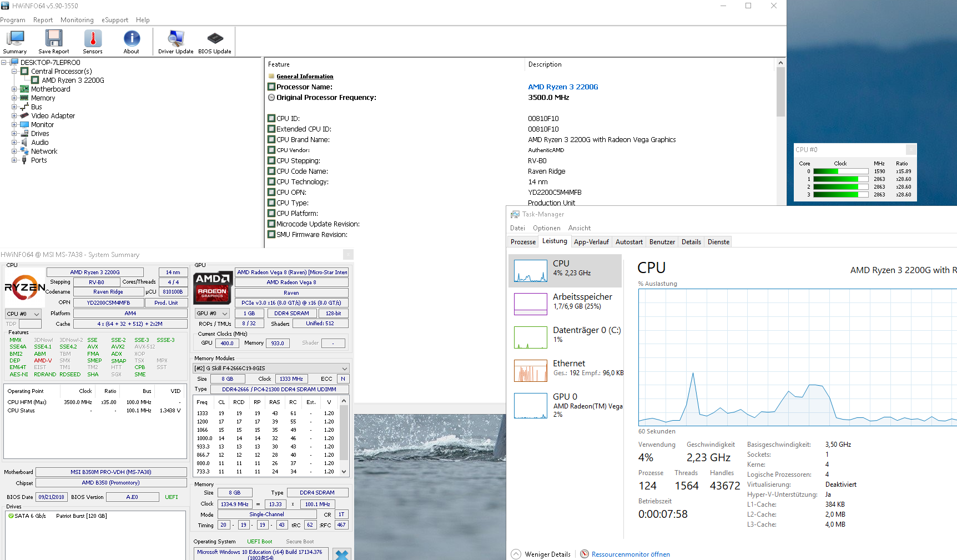This screenshot has height=560, width=957.
Task: Expand the Video Adapter node
Action: 14,115
